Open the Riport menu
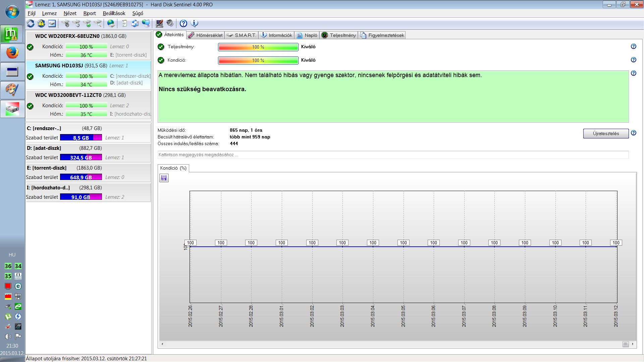 [90, 13]
